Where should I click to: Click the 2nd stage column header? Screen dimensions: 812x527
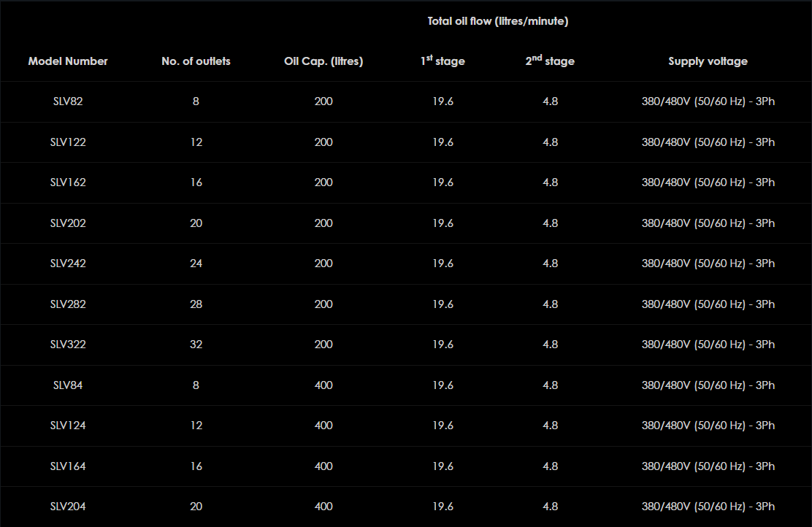pyautogui.click(x=550, y=61)
